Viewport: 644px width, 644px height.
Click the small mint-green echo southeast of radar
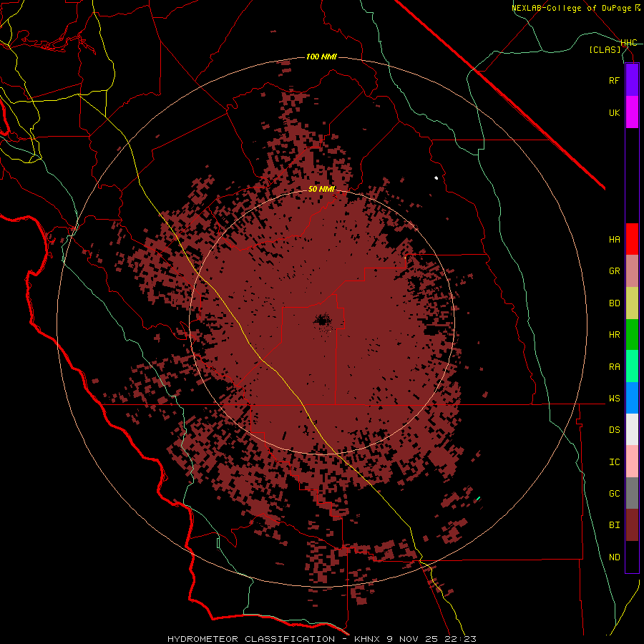tap(479, 498)
